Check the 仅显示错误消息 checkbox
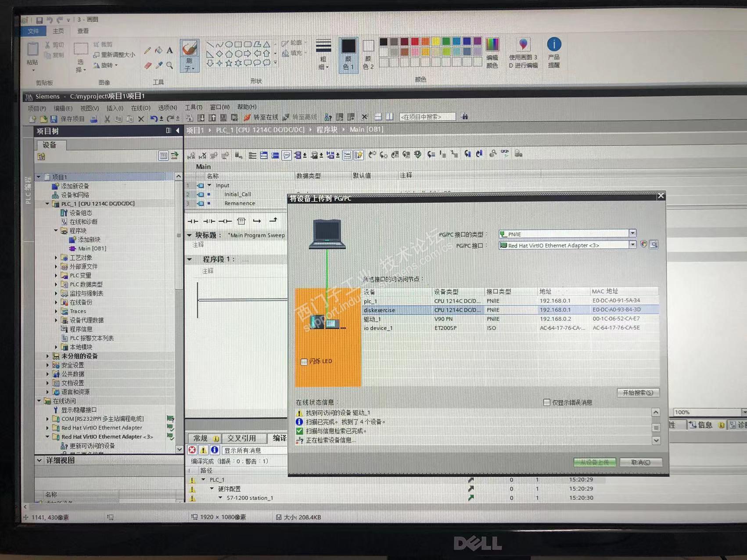The width and height of the screenshot is (747, 560). coord(546,402)
